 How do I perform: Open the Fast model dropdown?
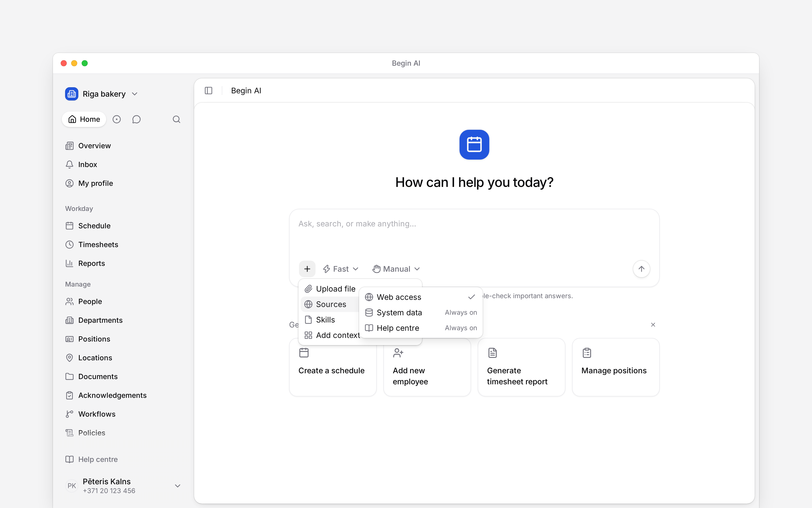(x=341, y=269)
